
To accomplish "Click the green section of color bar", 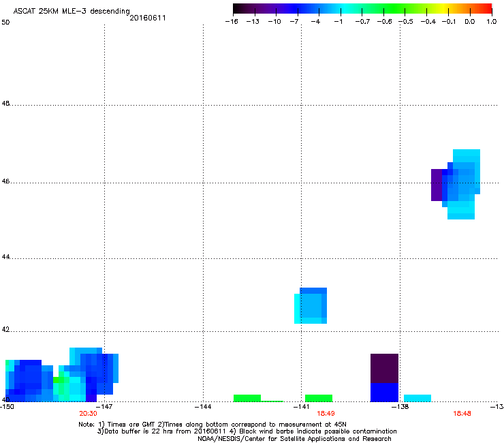I will 395,9.
